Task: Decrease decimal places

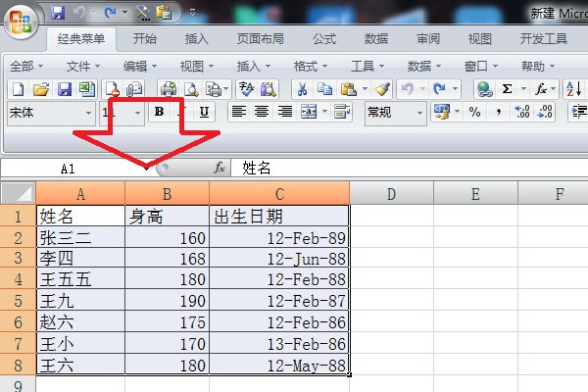Action: tap(545, 112)
